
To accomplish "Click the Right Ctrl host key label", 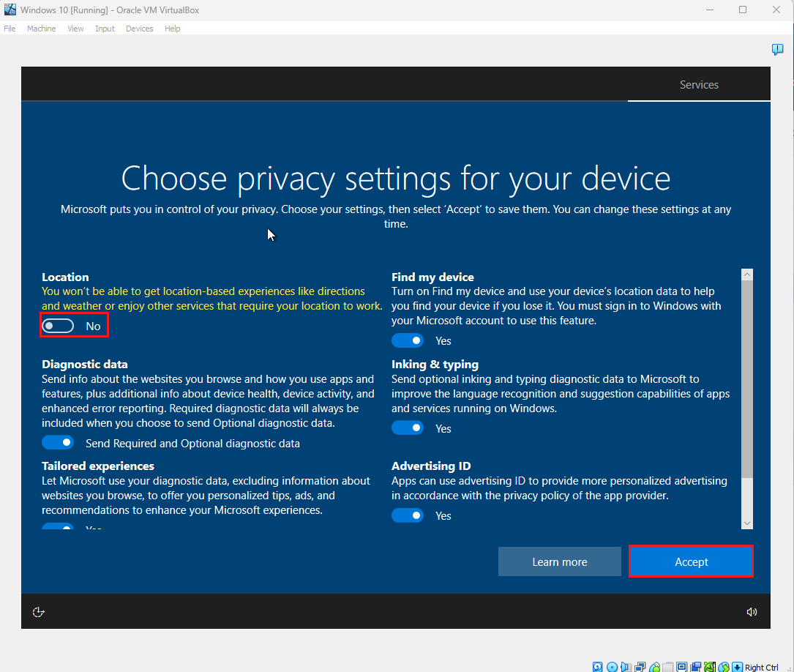I will point(762,668).
